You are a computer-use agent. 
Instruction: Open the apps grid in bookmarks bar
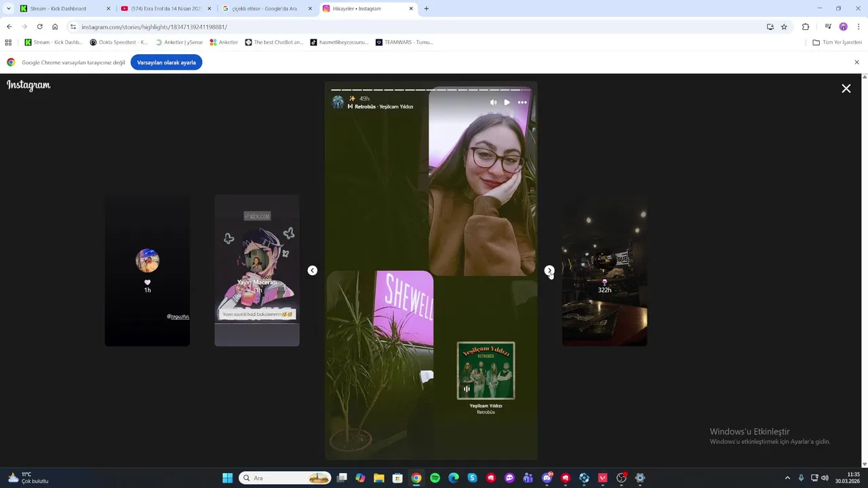pos(8,42)
